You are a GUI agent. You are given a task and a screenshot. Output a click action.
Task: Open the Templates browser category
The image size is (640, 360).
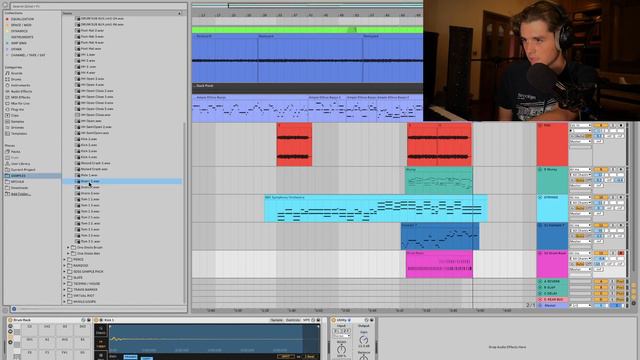pyautogui.click(x=19, y=133)
